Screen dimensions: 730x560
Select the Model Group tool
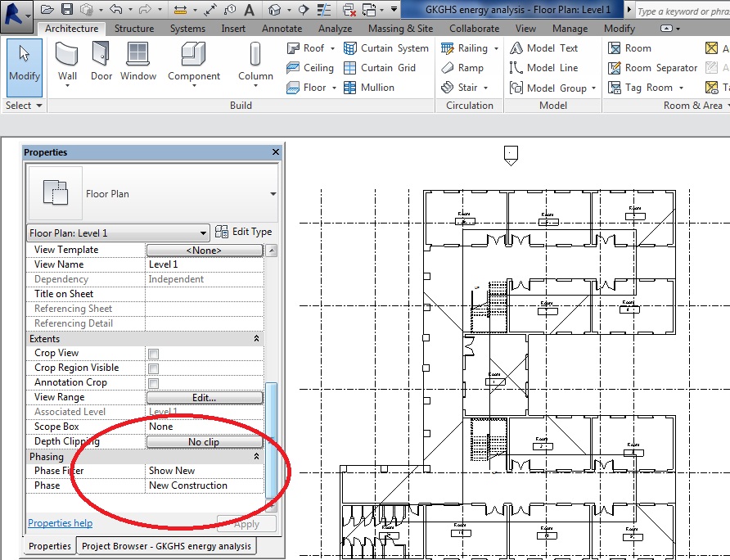548,88
